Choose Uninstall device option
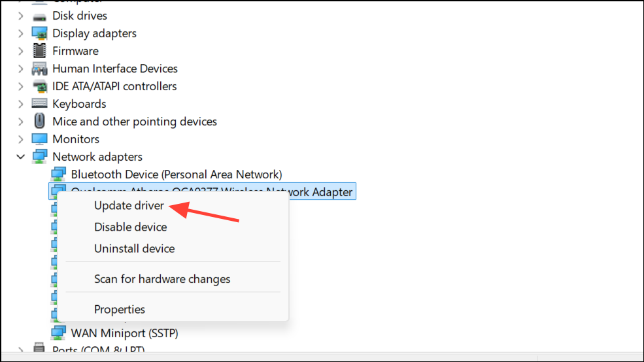644x362 pixels. pos(134,248)
